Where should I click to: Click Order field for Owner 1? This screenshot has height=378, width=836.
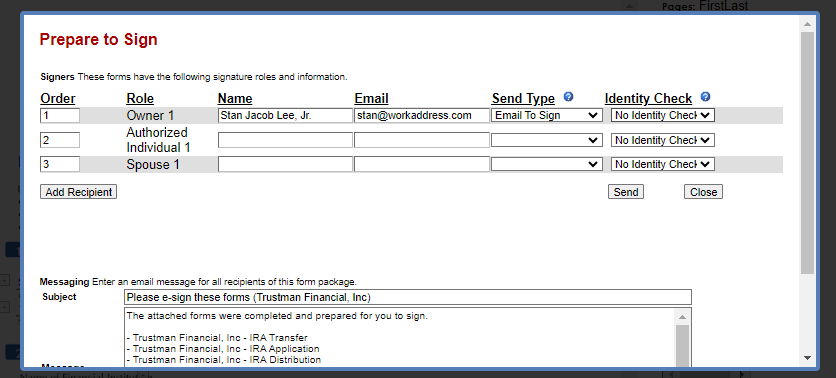(x=60, y=115)
